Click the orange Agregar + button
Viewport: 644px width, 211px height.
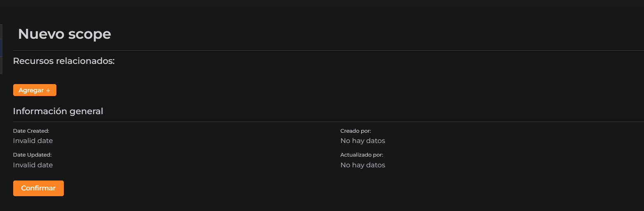(x=35, y=90)
